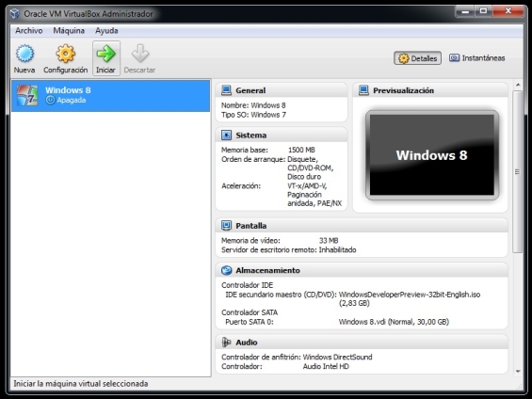Click the 'Tipo SO: Windows 7' text
Screen dimensions: 532x399
point(254,115)
